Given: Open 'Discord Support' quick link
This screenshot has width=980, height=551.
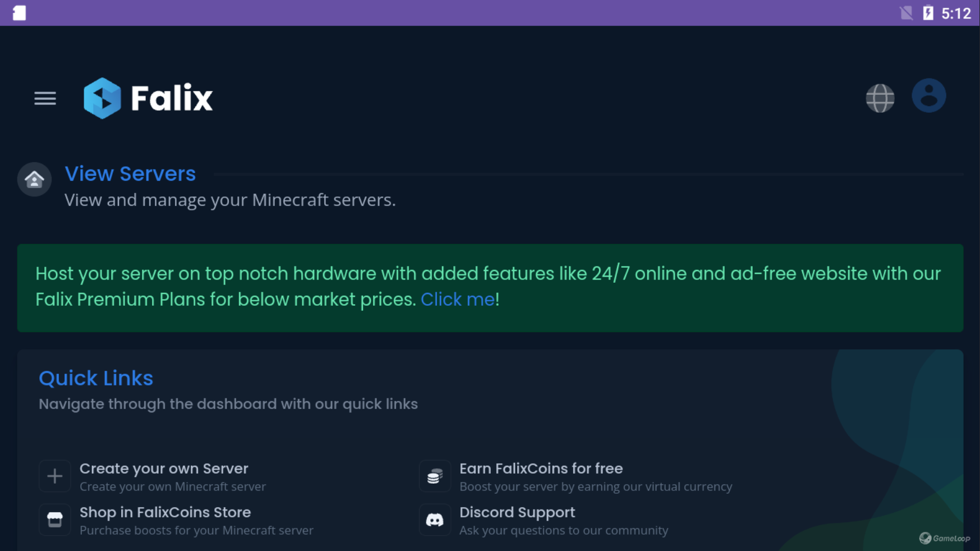Looking at the screenshot, I should click(x=517, y=512).
